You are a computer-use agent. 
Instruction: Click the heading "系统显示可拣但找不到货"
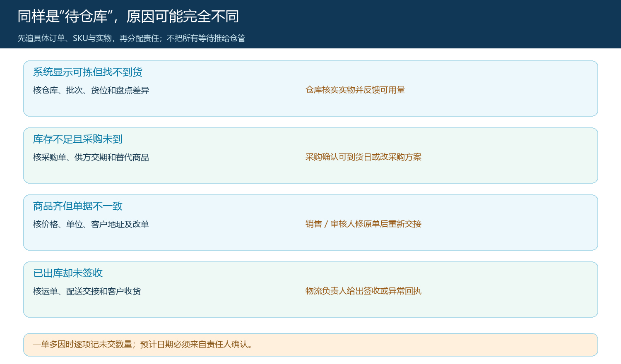click(88, 72)
